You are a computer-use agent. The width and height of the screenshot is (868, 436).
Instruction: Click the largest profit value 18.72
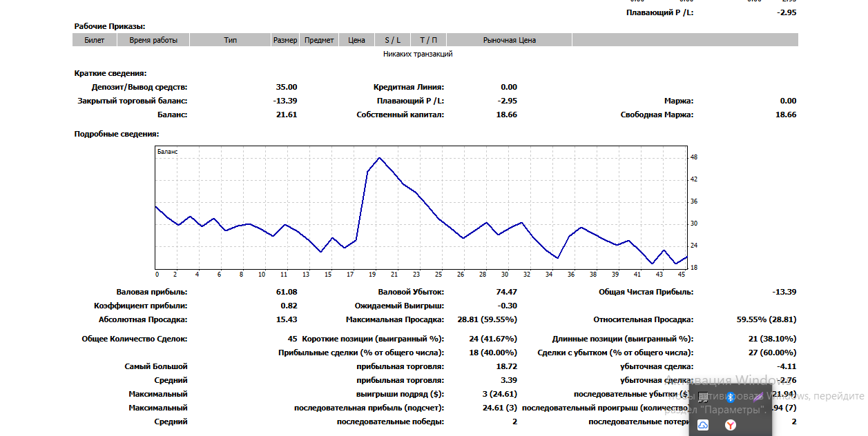click(x=506, y=366)
